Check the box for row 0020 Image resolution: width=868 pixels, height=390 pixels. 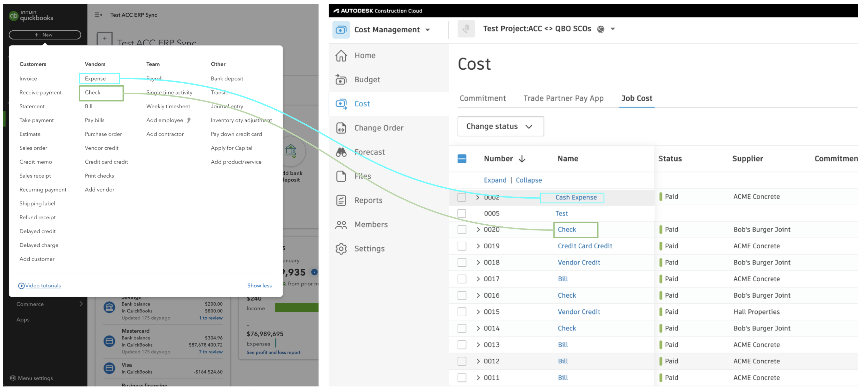tap(462, 229)
